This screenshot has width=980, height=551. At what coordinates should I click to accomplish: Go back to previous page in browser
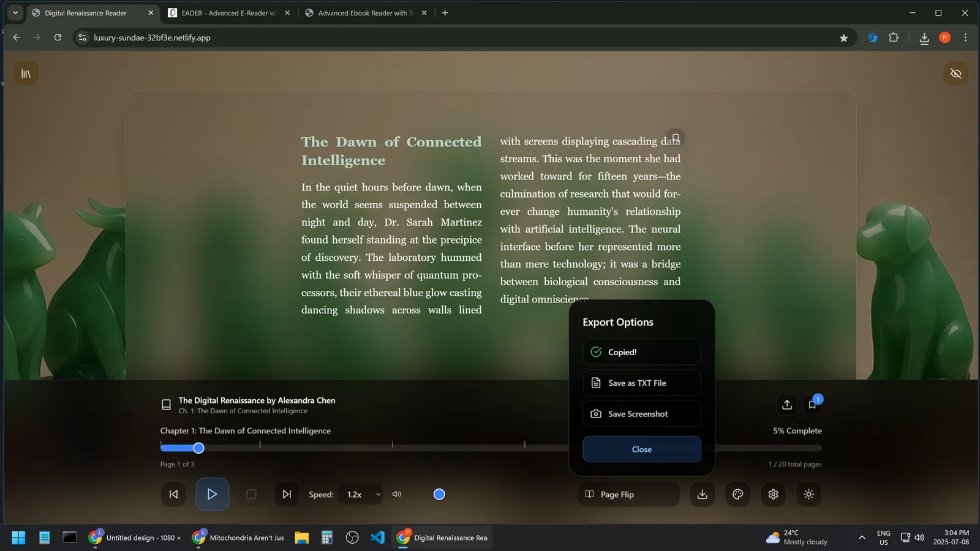tap(17, 37)
